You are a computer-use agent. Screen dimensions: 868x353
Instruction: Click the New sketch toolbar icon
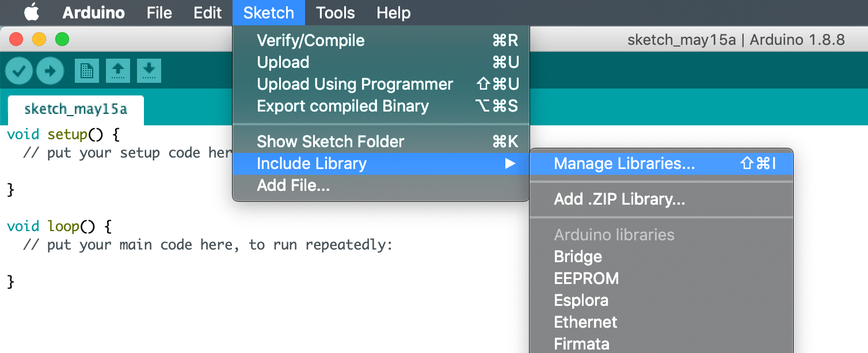[x=86, y=71]
